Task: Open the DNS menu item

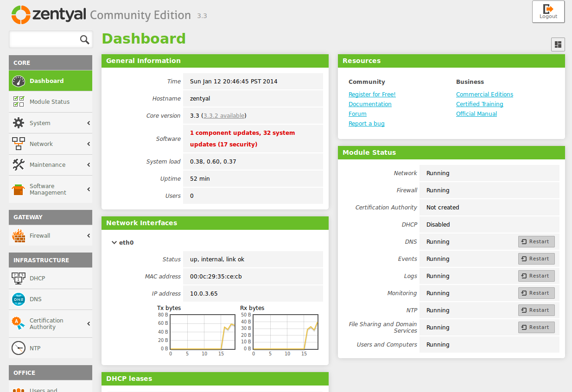Action: 51,299
